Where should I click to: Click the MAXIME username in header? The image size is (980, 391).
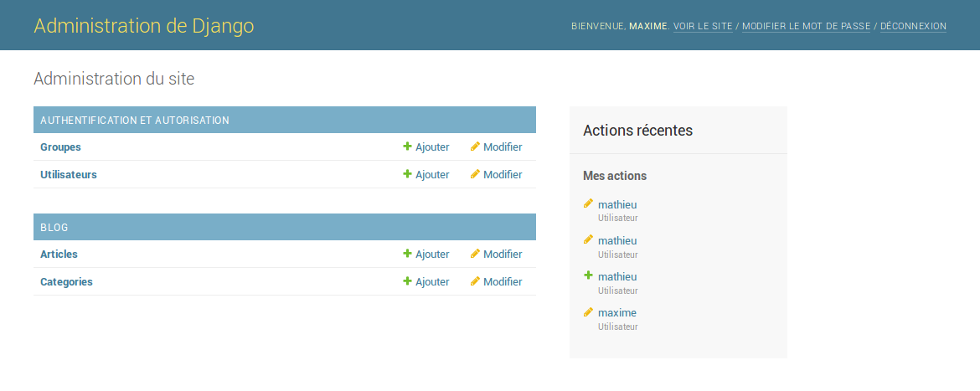tap(648, 26)
